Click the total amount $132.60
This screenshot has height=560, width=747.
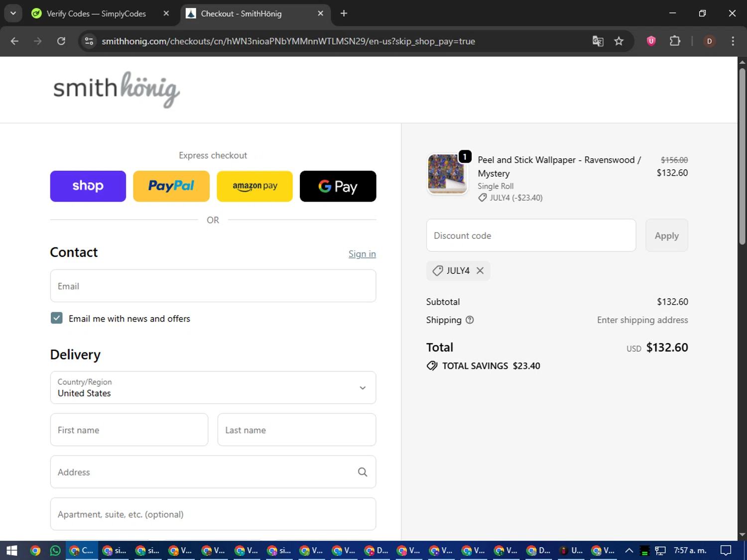click(x=667, y=347)
